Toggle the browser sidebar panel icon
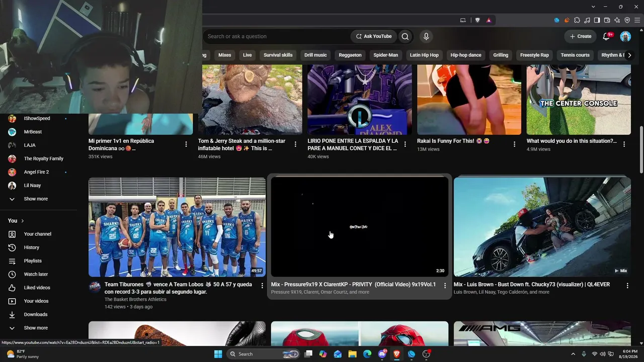Viewport: 644px width, 362px height. point(597,20)
